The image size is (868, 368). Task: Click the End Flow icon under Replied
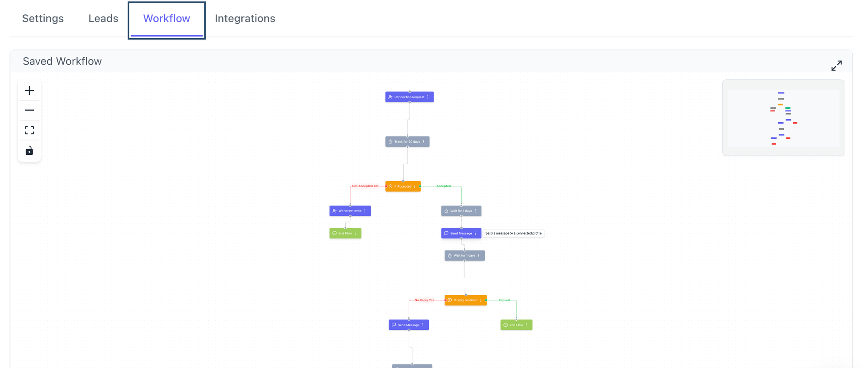coord(506,325)
